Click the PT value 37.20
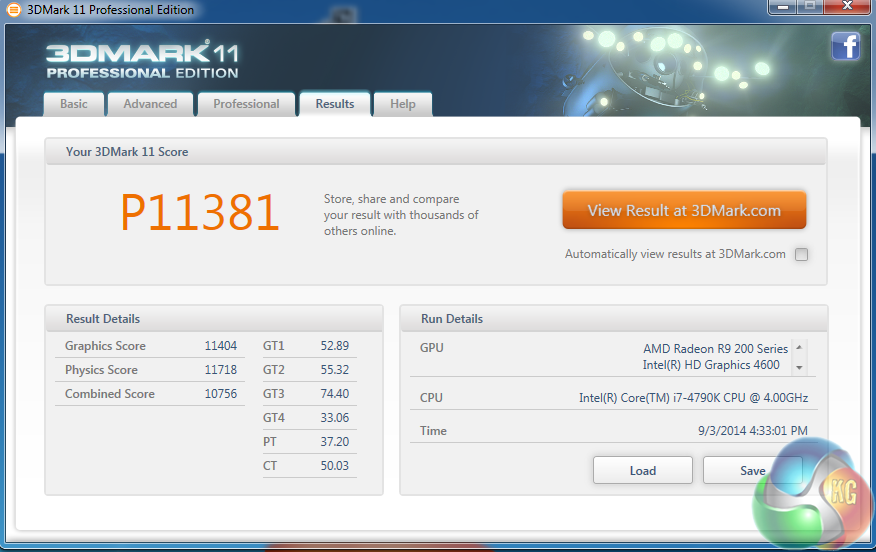Viewport: 876px width, 552px height. click(x=335, y=442)
